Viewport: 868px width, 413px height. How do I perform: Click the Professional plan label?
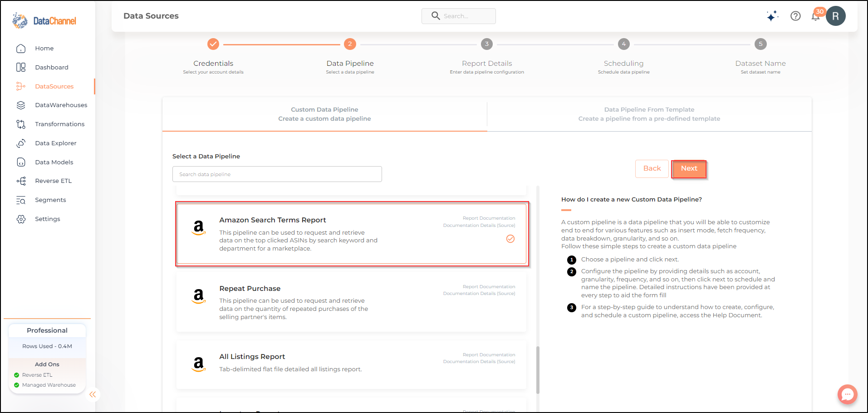(x=47, y=330)
